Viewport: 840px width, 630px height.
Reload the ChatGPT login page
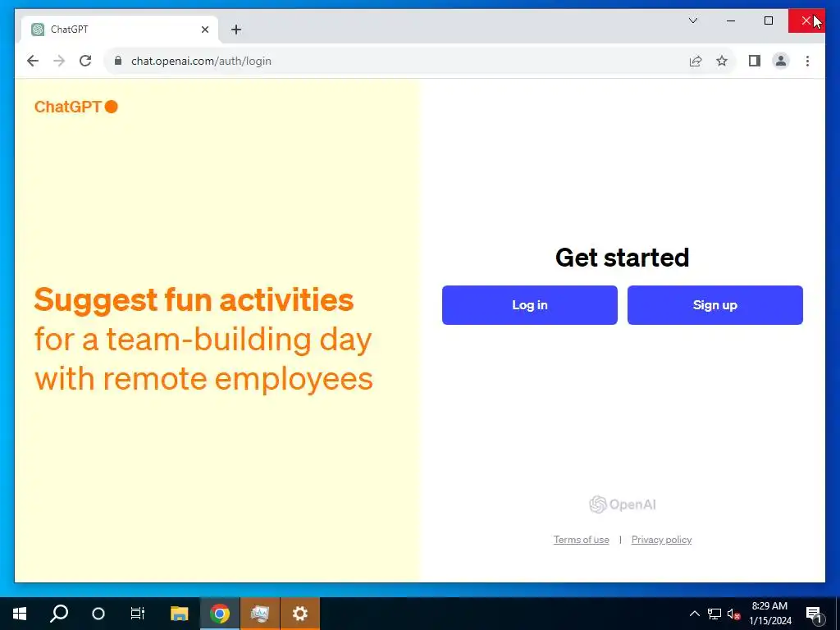tap(85, 61)
